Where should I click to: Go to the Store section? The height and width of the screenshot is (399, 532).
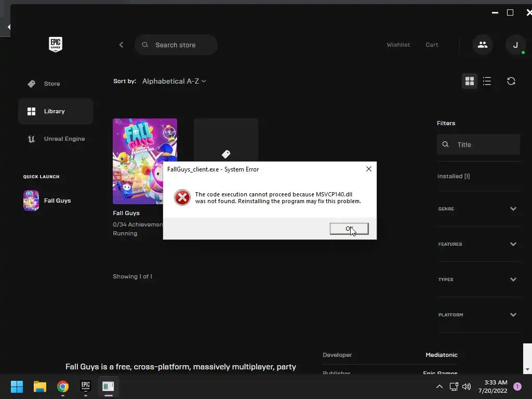(x=56, y=84)
